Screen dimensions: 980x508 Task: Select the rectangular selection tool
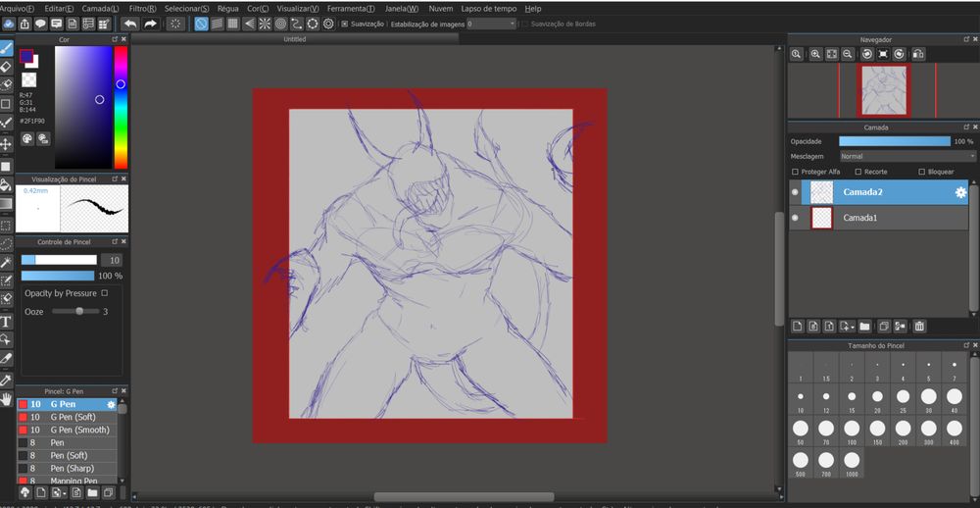(6, 226)
